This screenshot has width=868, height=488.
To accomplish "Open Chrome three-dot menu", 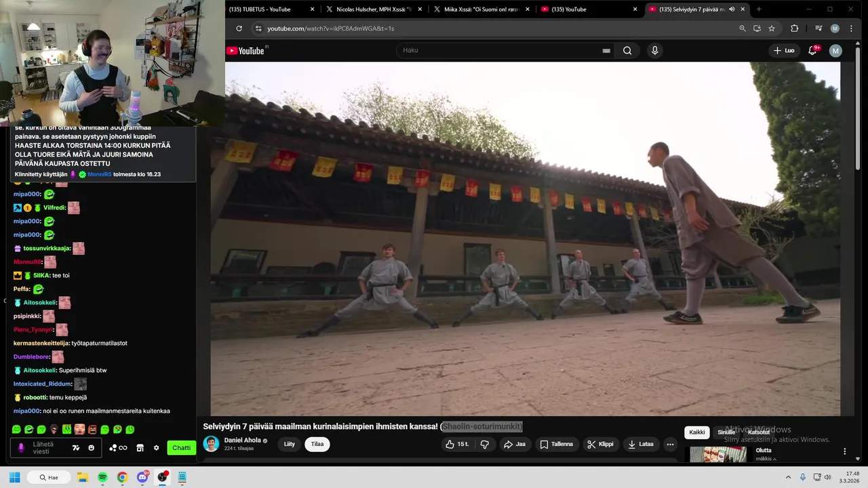I will (850, 28).
